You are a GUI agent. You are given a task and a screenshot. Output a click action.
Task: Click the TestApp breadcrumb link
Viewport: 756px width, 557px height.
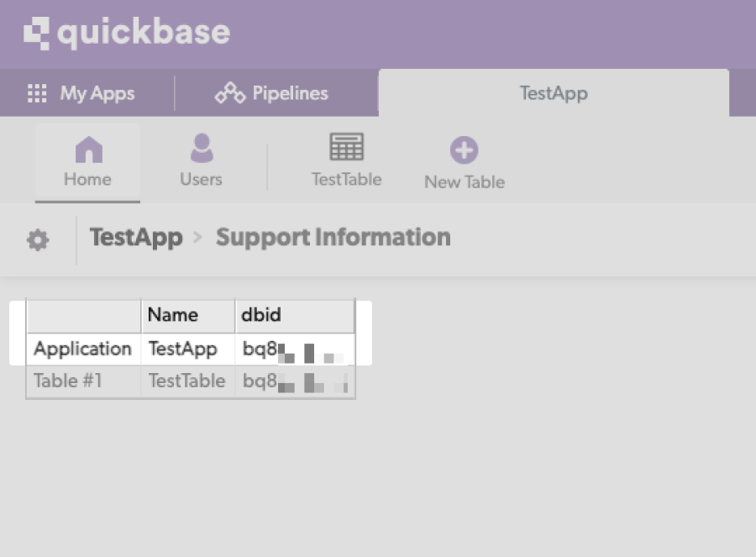tap(135, 239)
